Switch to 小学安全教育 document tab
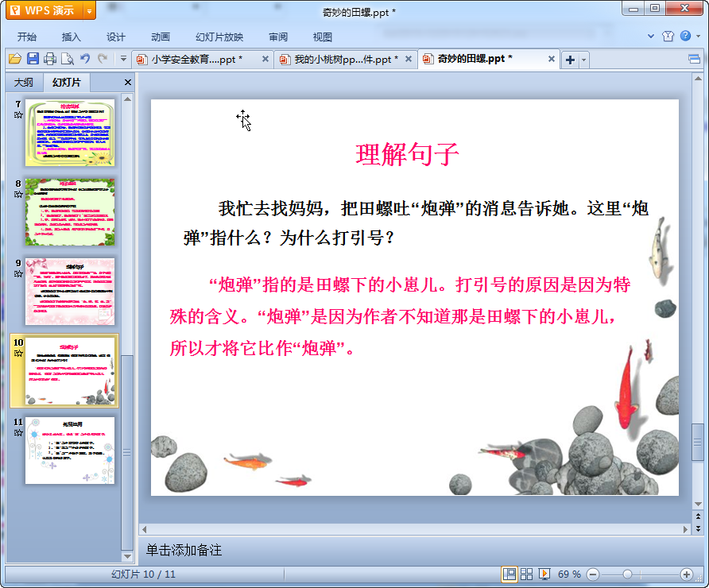 [196, 60]
